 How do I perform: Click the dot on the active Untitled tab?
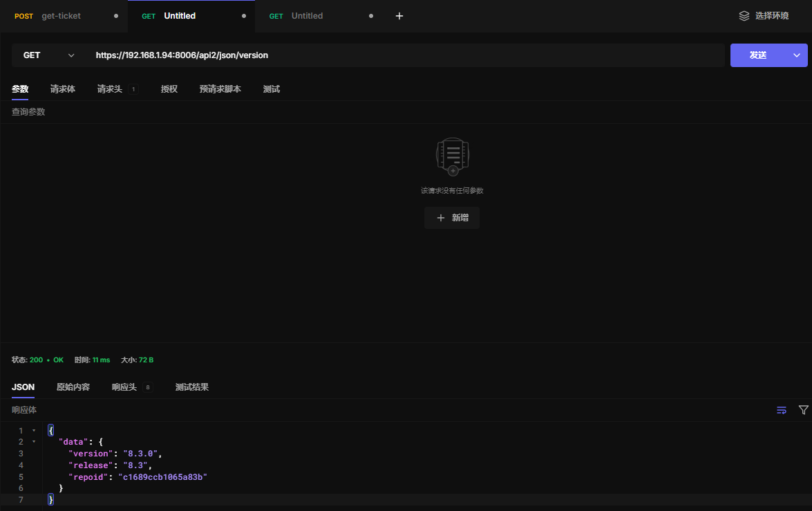tap(243, 16)
